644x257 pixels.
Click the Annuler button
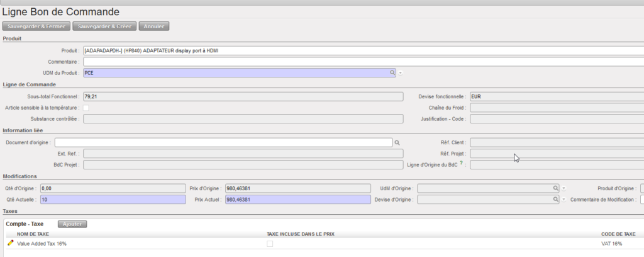click(154, 26)
